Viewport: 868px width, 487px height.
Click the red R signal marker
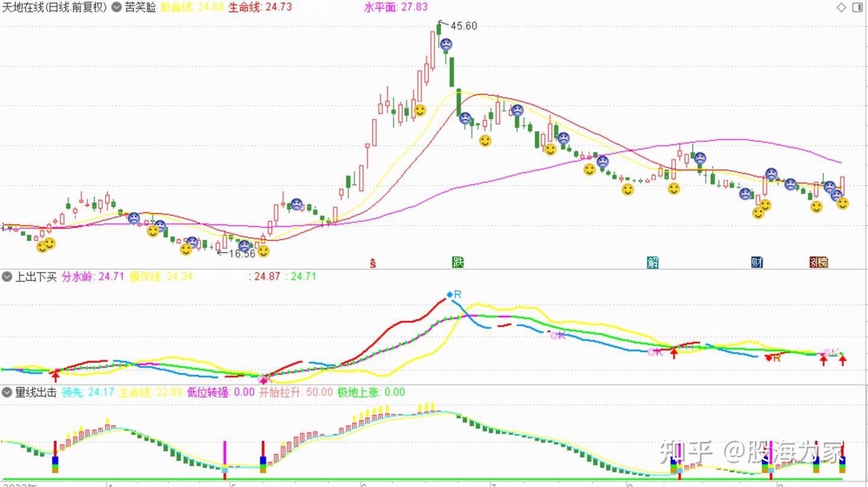tap(773, 357)
